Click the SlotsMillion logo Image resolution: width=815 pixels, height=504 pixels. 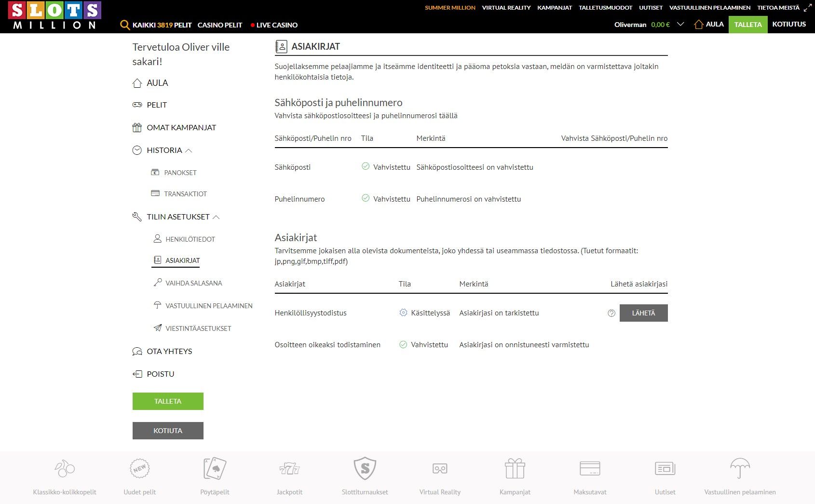[x=54, y=16]
